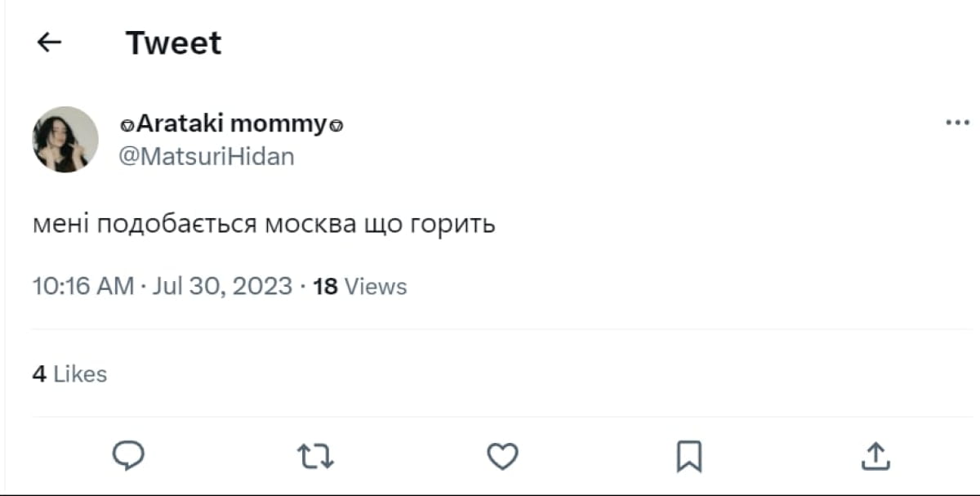Viewport: 980px width, 496px height.
Task: Reply to the tweet via speech bubble icon
Action: coord(128,456)
